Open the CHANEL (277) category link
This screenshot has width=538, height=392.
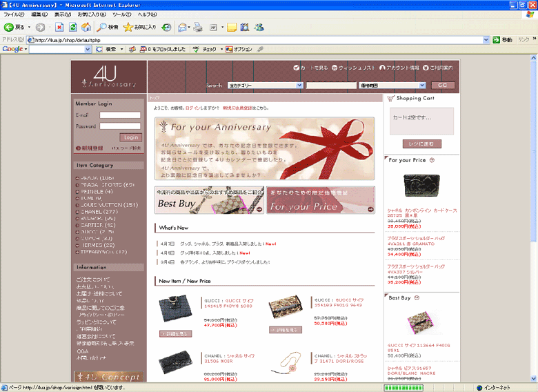pos(99,211)
